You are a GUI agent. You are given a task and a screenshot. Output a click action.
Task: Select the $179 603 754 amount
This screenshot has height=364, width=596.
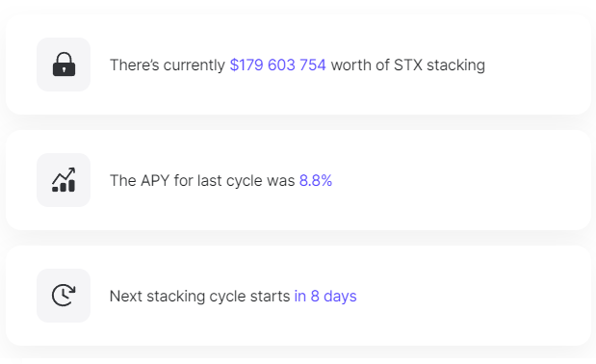click(278, 65)
